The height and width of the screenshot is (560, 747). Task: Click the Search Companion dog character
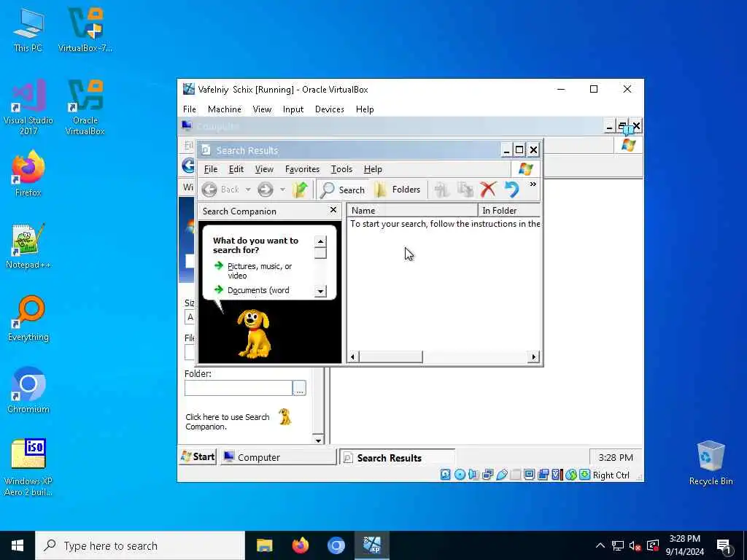click(x=253, y=334)
